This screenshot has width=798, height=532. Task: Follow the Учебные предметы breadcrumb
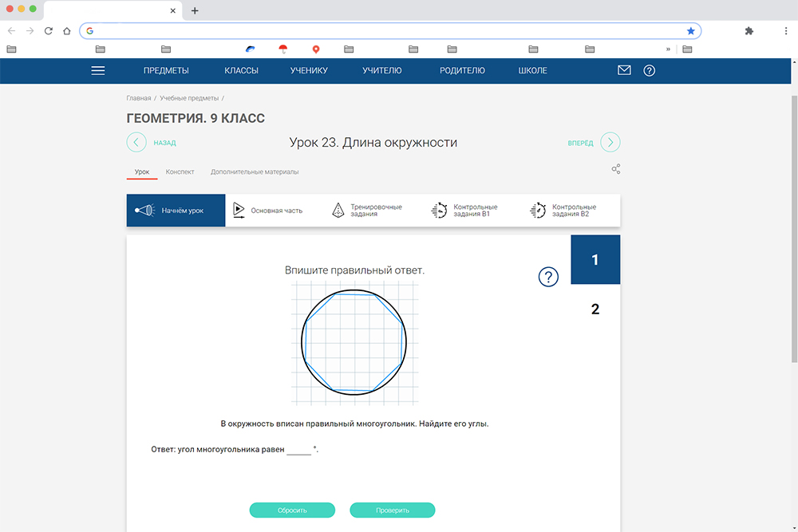click(x=189, y=98)
